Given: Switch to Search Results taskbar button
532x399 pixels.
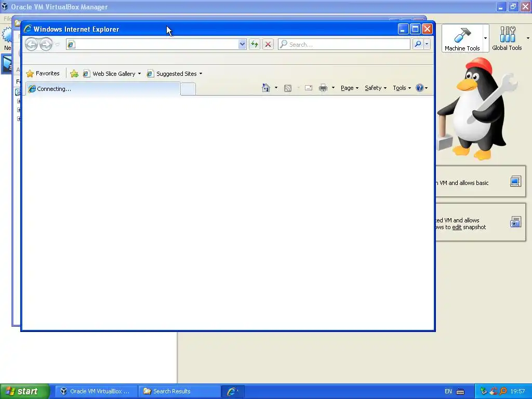Looking at the screenshot, I should click(179, 391).
